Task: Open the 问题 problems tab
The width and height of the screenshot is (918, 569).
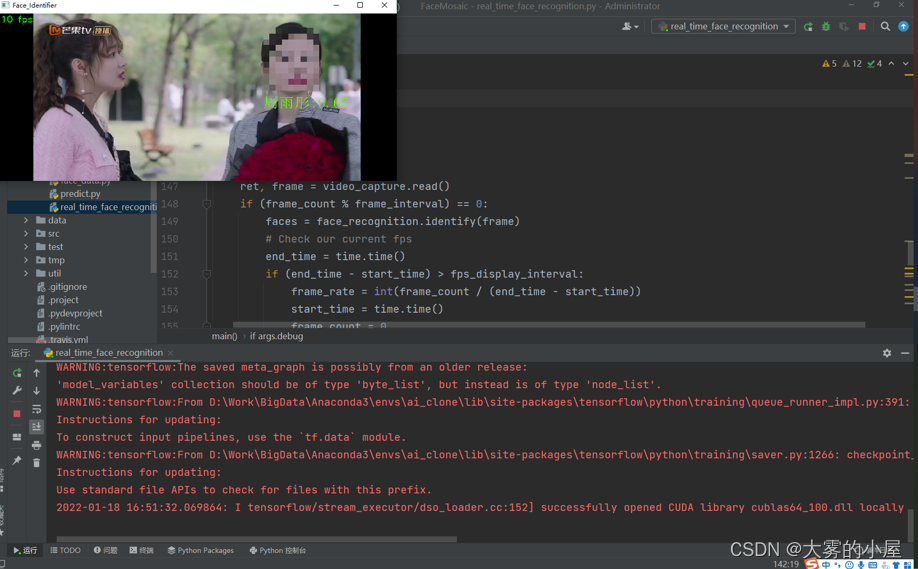Action: click(x=106, y=550)
